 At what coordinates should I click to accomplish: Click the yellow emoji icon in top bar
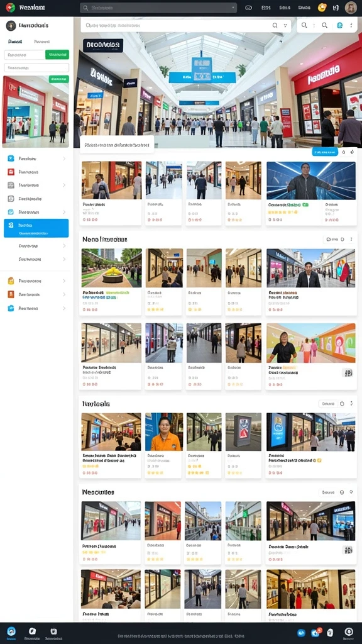tap(322, 8)
